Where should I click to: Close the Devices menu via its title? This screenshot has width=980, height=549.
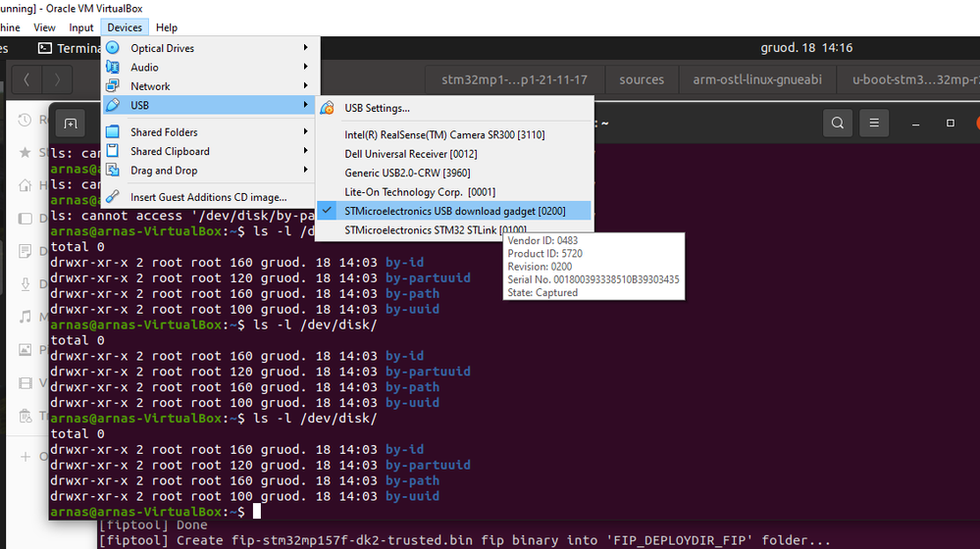click(x=125, y=27)
